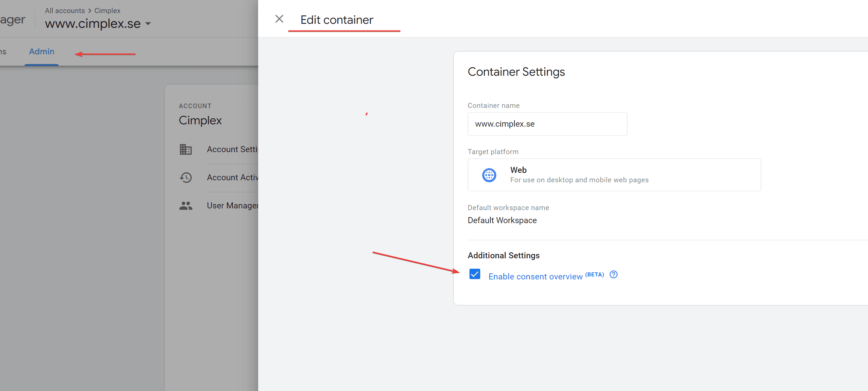Image resolution: width=868 pixels, height=391 pixels.
Task: Click the Default workspace name label
Action: tap(508, 208)
